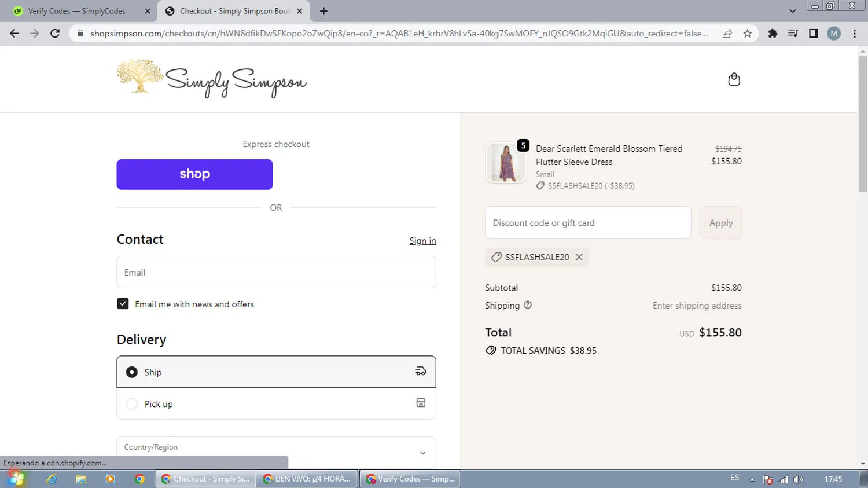Open volume control in system tray
This screenshot has width=868, height=488.
[799, 479]
